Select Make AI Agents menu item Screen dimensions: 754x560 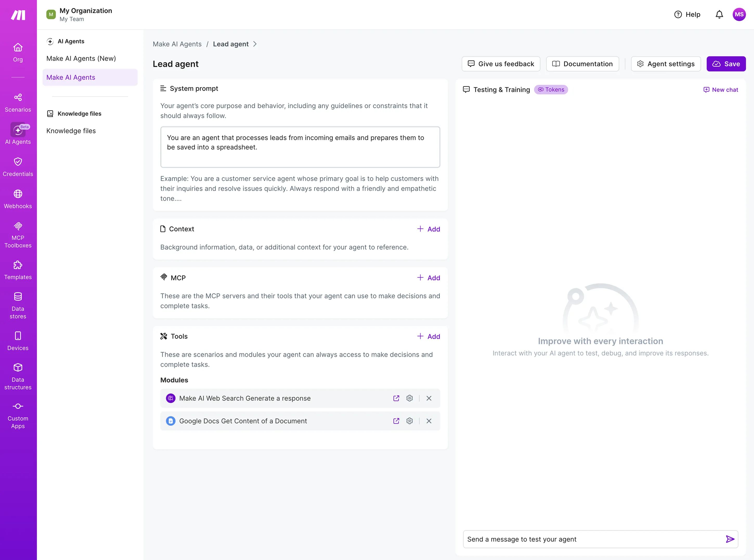click(x=90, y=77)
